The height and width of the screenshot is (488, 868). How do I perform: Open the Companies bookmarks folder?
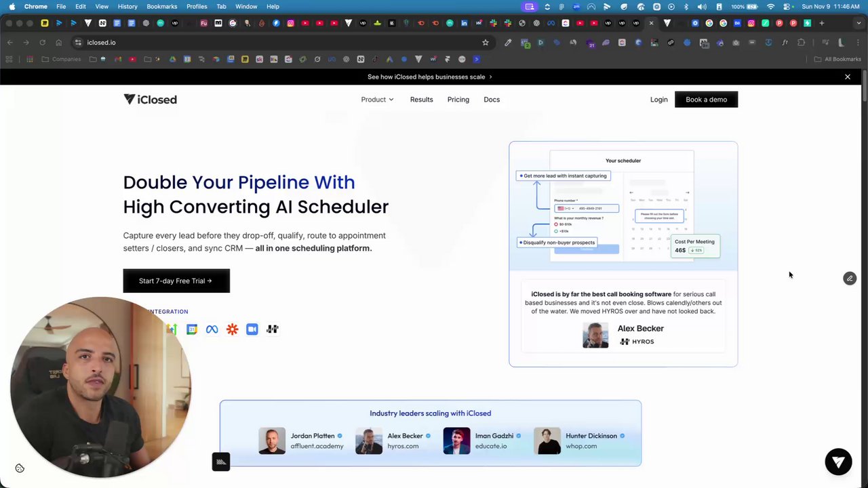coord(61,59)
